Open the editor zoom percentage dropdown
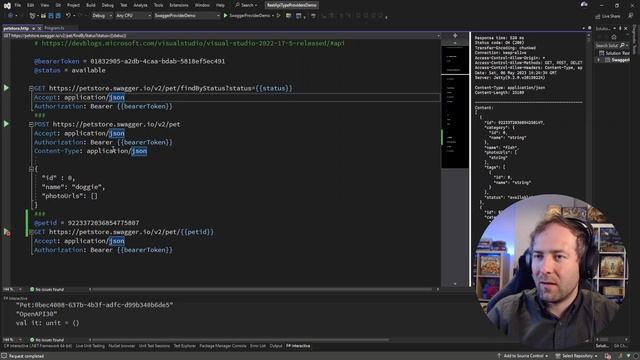This screenshot has height=360, width=640. [12, 289]
